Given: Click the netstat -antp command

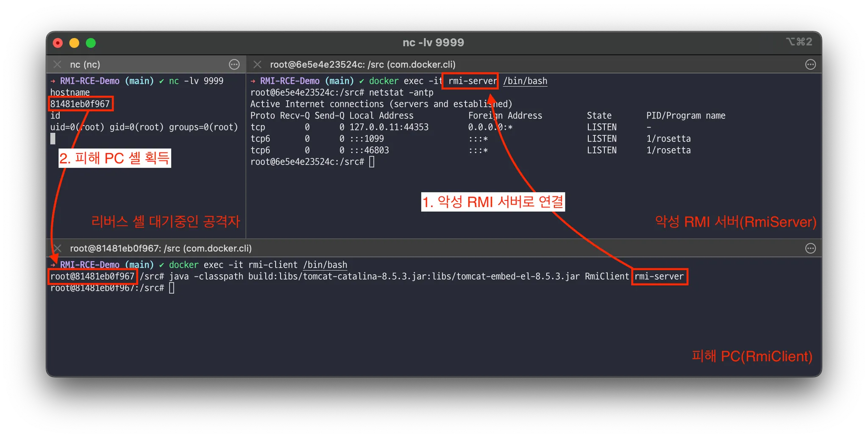Looking at the screenshot, I should (x=401, y=92).
